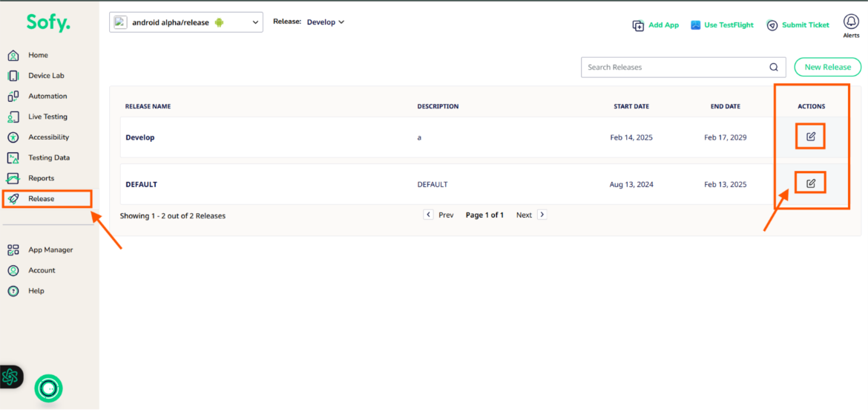Click the START DATE column header

(631, 106)
